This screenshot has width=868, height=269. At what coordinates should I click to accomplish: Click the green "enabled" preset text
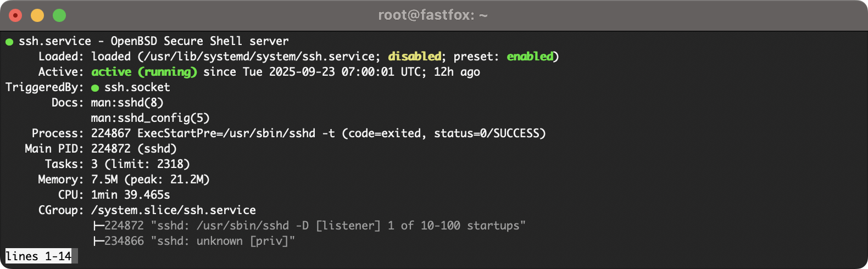530,57
